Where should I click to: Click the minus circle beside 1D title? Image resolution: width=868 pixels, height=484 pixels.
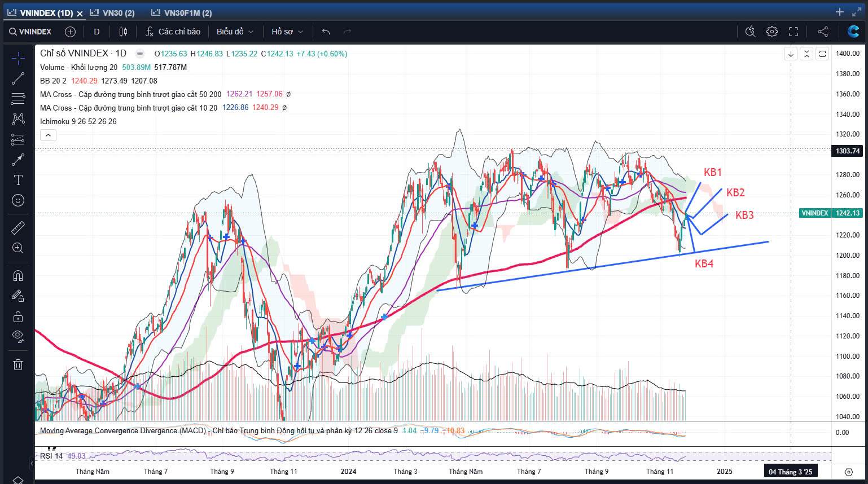point(139,54)
